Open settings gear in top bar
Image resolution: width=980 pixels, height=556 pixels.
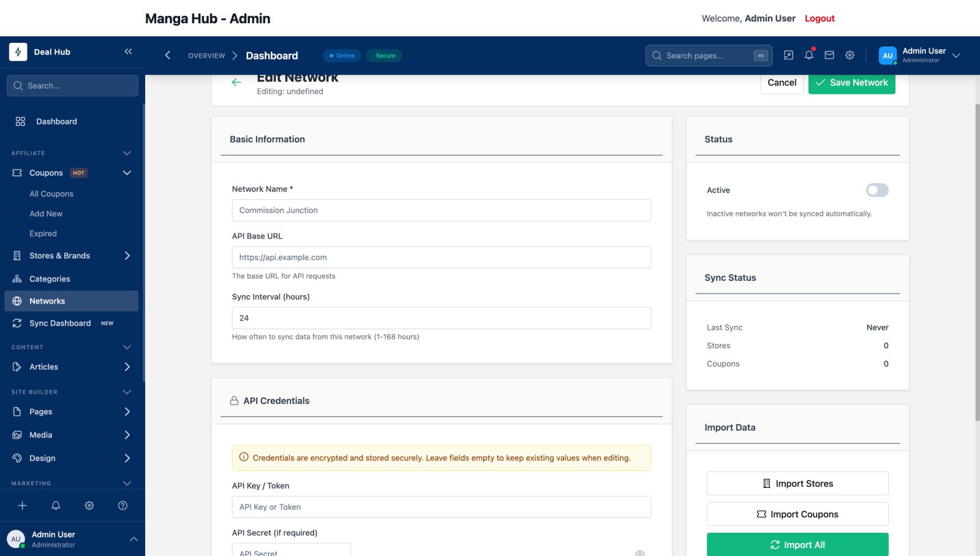point(850,55)
